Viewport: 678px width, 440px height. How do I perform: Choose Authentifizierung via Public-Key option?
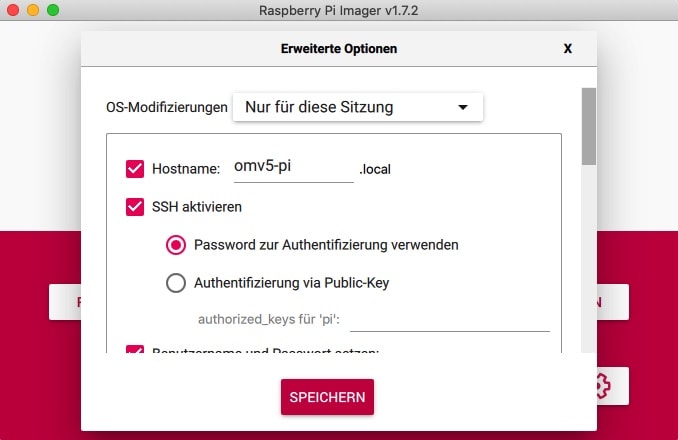(176, 282)
